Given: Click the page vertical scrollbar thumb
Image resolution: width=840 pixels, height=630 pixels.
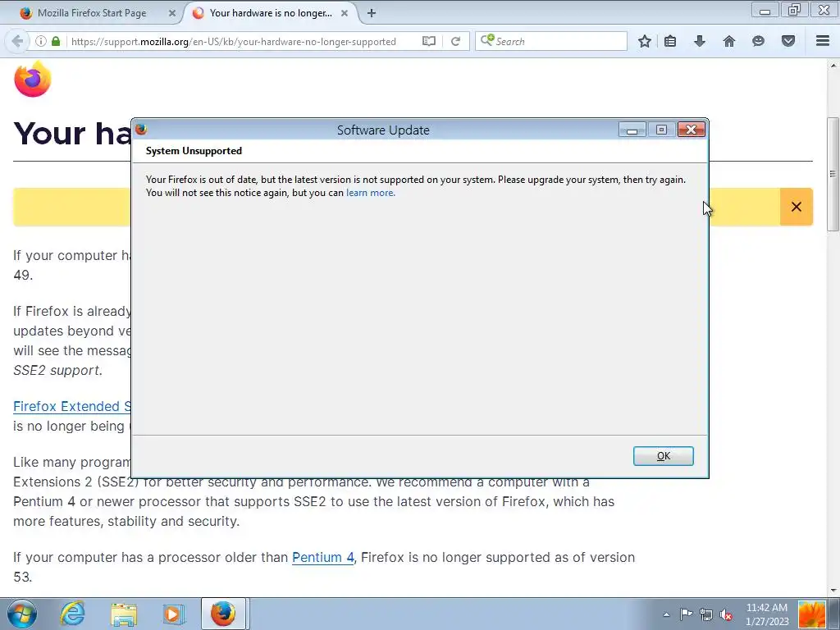Looking at the screenshot, I should pyautogui.click(x=833, y=174).
